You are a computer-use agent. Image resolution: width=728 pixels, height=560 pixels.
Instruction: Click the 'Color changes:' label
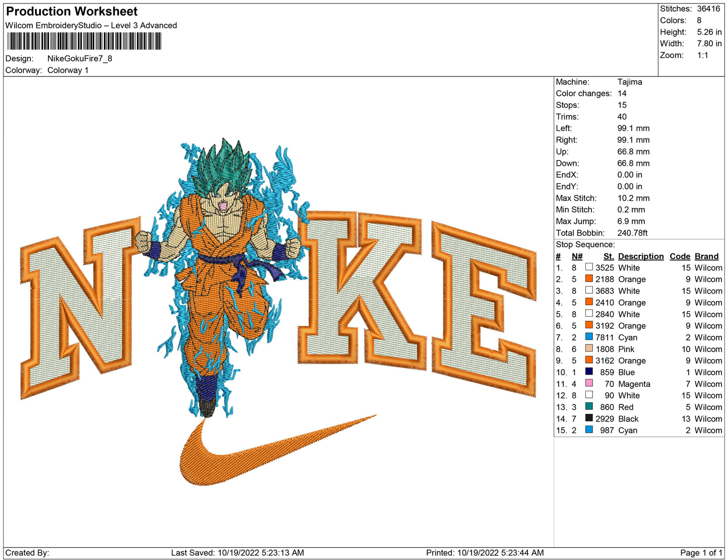pyautogui.click(x=584, y=93)
